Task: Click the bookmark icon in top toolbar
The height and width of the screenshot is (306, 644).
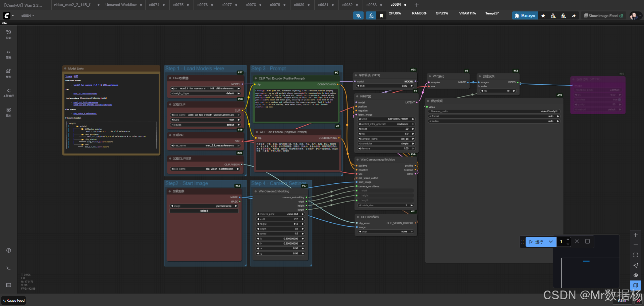Action: 381,15
